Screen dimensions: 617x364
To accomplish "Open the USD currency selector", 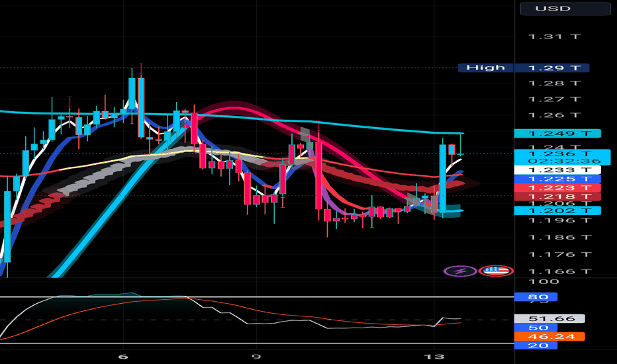I will (565, 8).
